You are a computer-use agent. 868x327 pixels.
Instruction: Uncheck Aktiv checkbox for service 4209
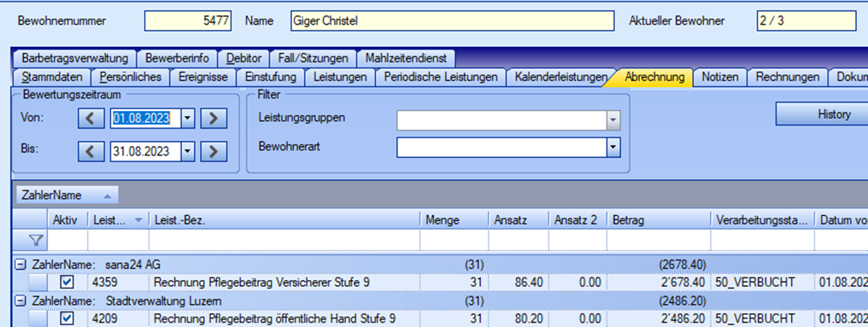click(67, 318)
